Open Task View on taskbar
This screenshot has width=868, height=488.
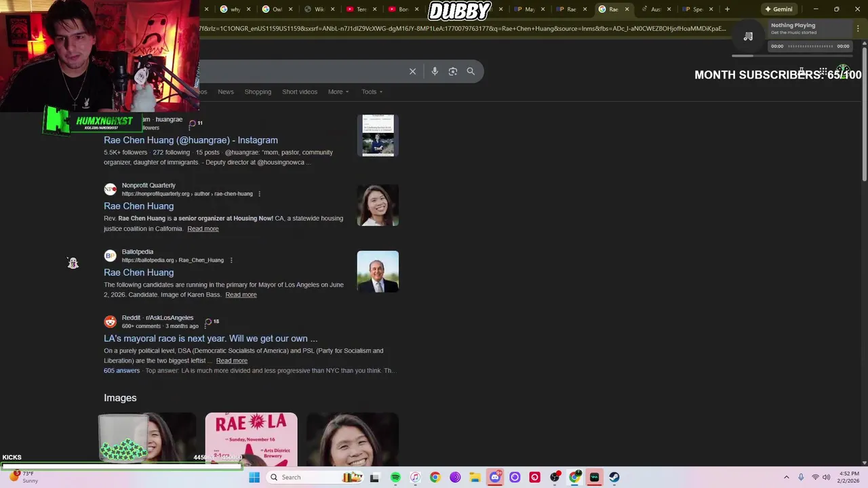pyautogui.click(x=374, y=477)
